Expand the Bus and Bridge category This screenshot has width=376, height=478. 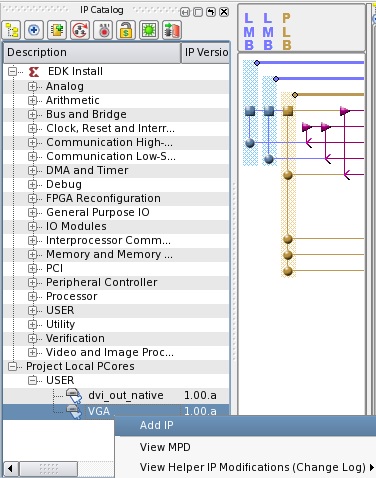click(32, 114)
